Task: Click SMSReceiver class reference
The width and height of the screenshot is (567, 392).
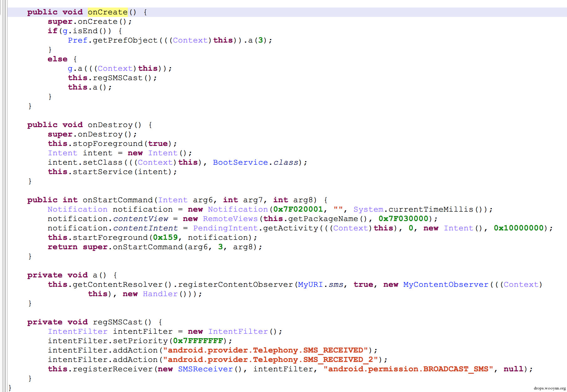Action: [205, 369]
